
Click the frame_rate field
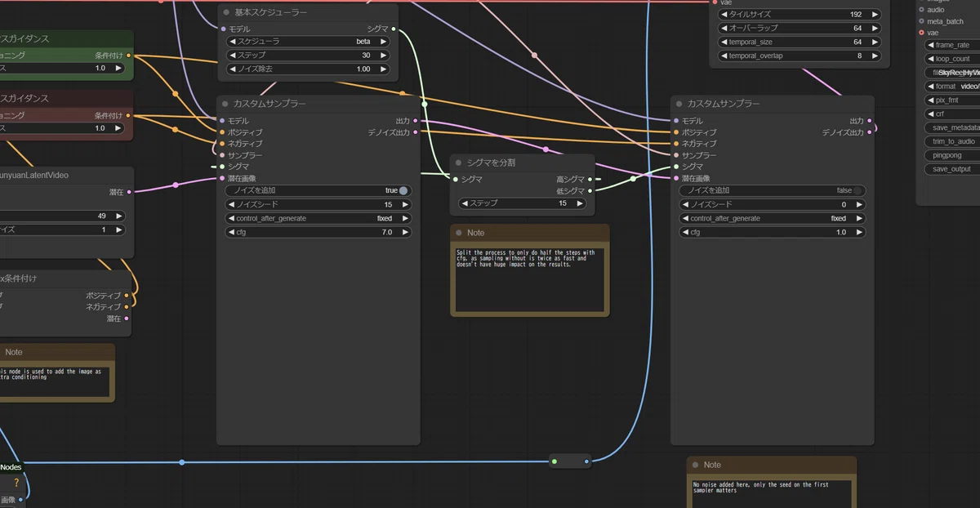[952, 46]
